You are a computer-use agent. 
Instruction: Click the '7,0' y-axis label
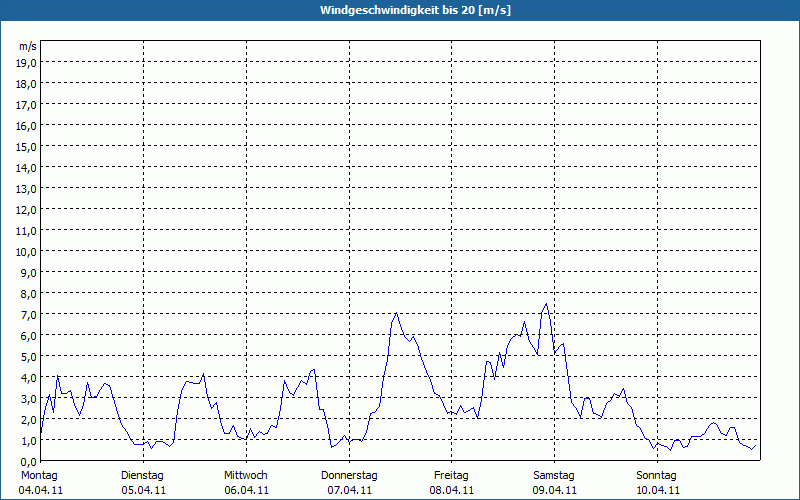point(29,315)
